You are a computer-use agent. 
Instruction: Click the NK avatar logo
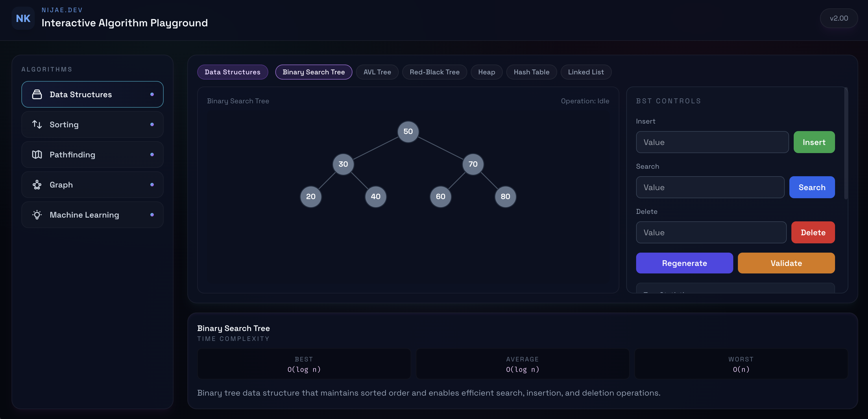click(23, 18)
